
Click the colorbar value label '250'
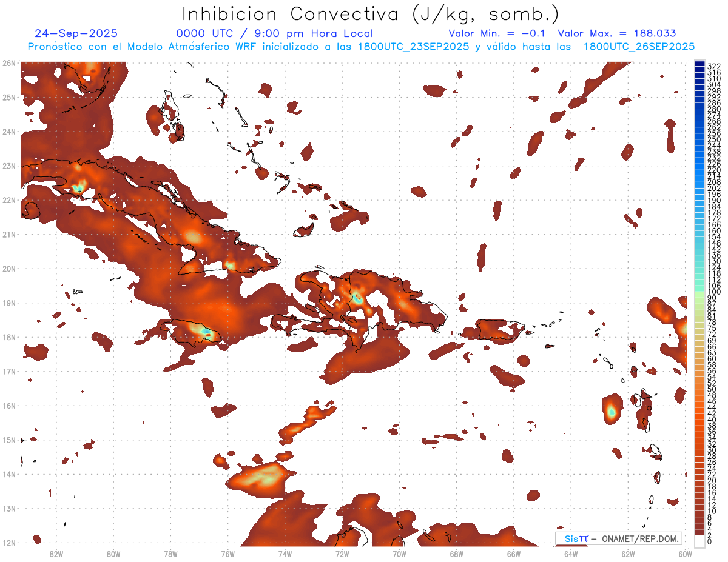pos(713,139)
